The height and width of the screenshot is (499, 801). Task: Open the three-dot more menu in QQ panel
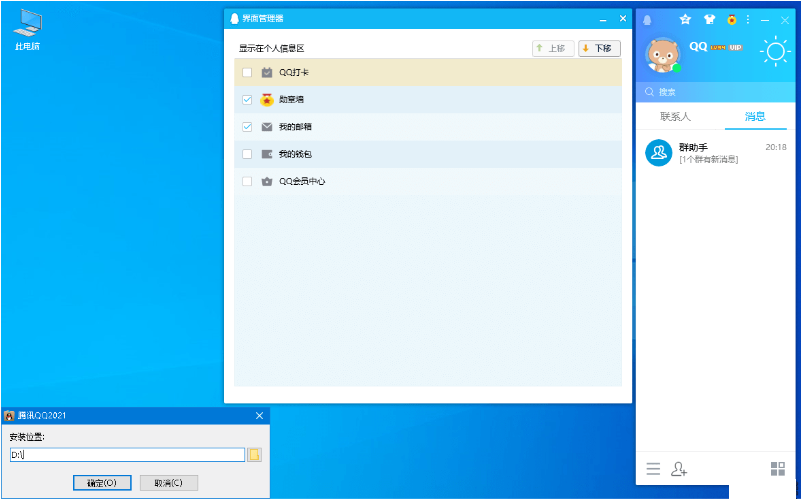tap(748, 19)
